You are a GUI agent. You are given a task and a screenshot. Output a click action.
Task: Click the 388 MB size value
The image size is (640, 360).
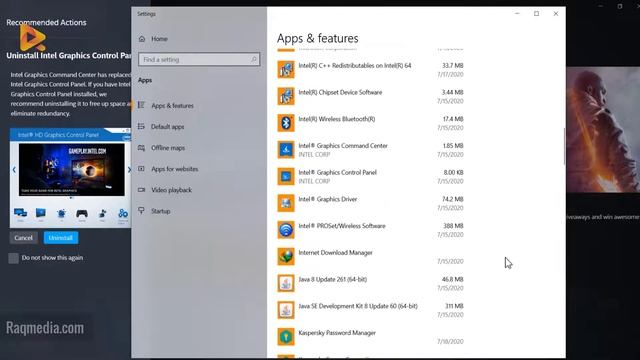coord(453,226)
